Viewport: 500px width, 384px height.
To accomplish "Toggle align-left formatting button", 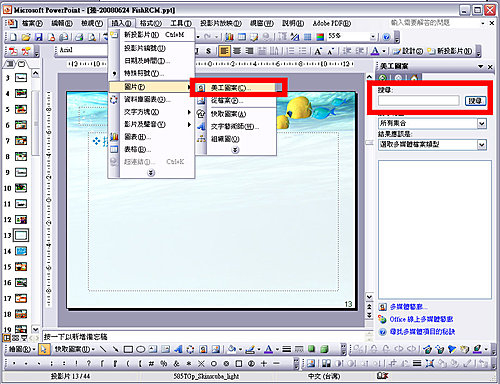I will click(x=224, y=51).
